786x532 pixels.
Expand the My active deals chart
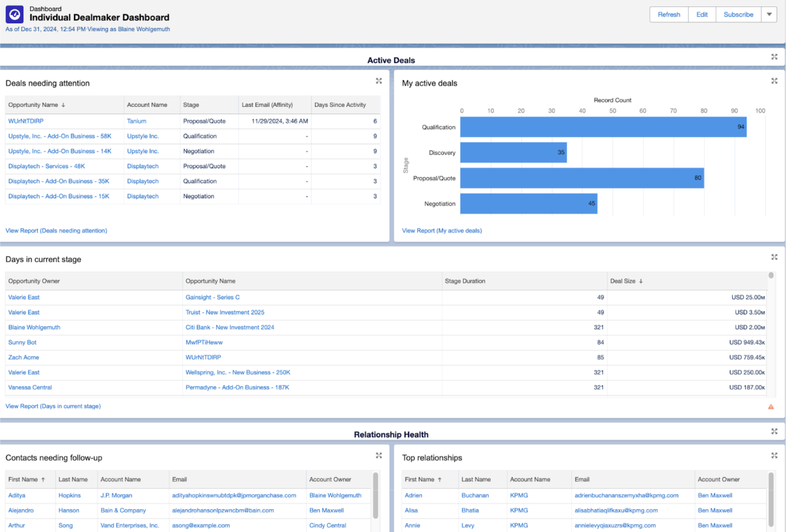point(775,81)
